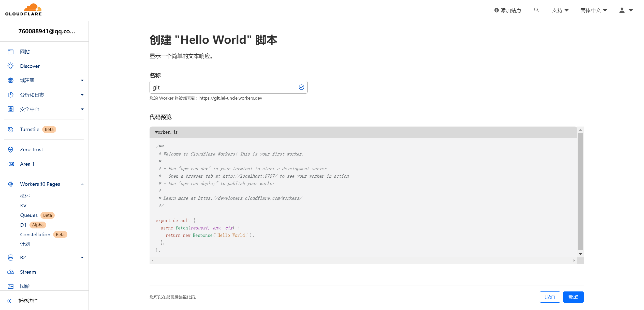Open the search magnifier icon
This screenshot has width=644, height=310.
click(536, 10)
